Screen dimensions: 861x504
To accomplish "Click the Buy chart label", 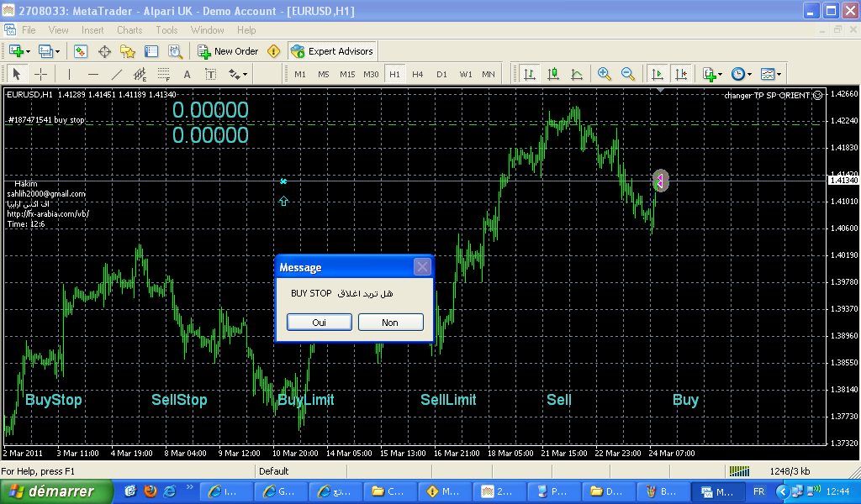I will pyautogui.click(x=686, y=400).
